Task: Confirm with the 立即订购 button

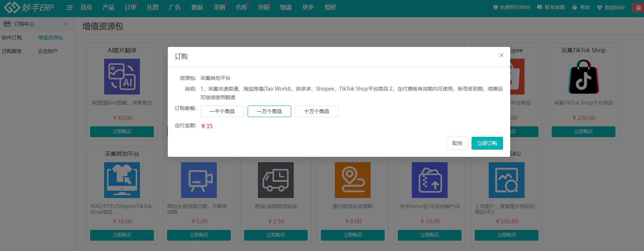Action: click(x=487, y=143)
